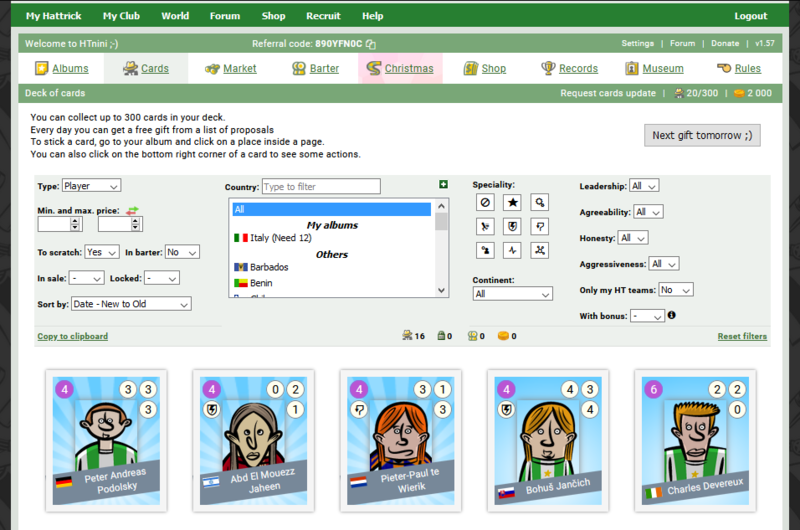800x530 pixels.
Task: Click the coins total icon in filter summary
Action: tap(503, 336)
